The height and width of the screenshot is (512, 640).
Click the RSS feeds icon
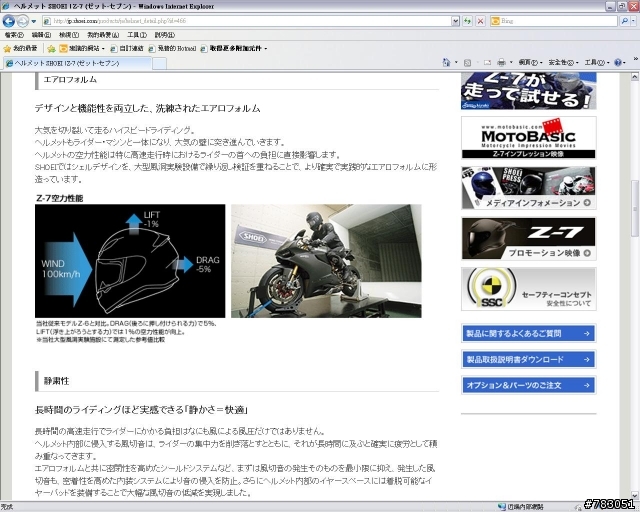468,62
